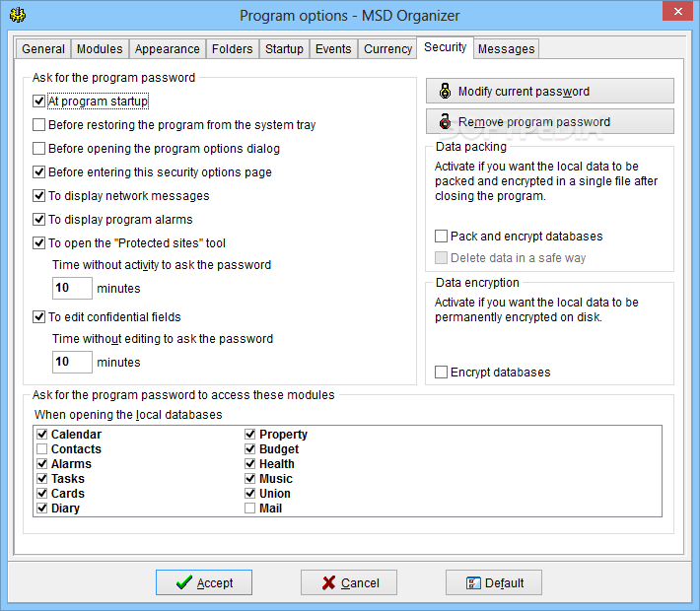Uncheck the Alarms module
Image resolution: width=700 pixels, height=611 pixels.
pyautogui.click(x=42, y=464)
